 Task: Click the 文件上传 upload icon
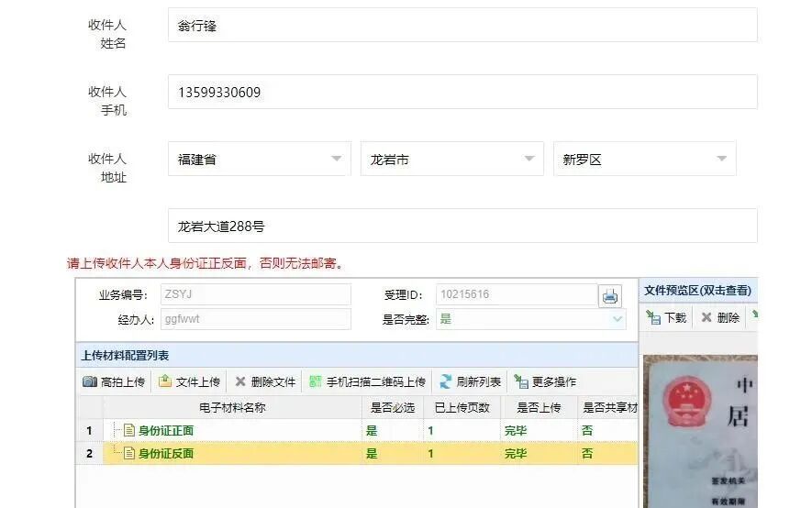(164, 381)
